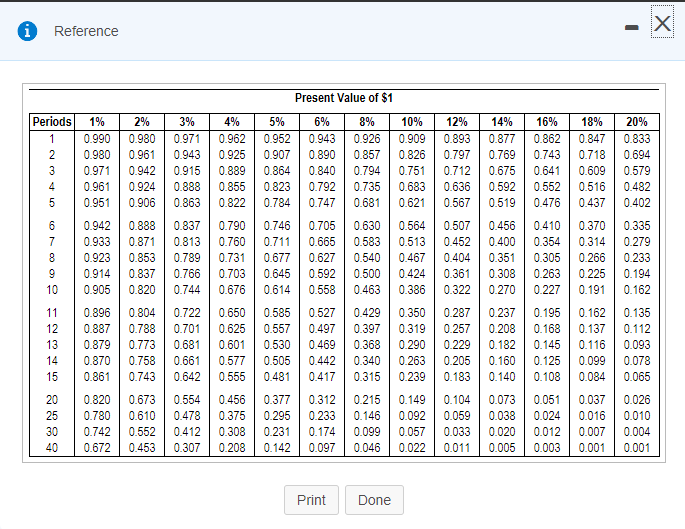This screenshot has width=685, height=529.
Task: Select period 30 row label
Action: pyautogui.click(x=52, y=432)
